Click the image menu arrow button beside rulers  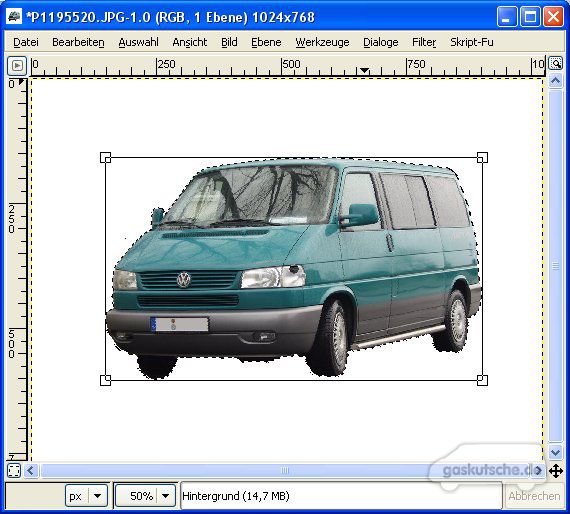coord(17,65)
